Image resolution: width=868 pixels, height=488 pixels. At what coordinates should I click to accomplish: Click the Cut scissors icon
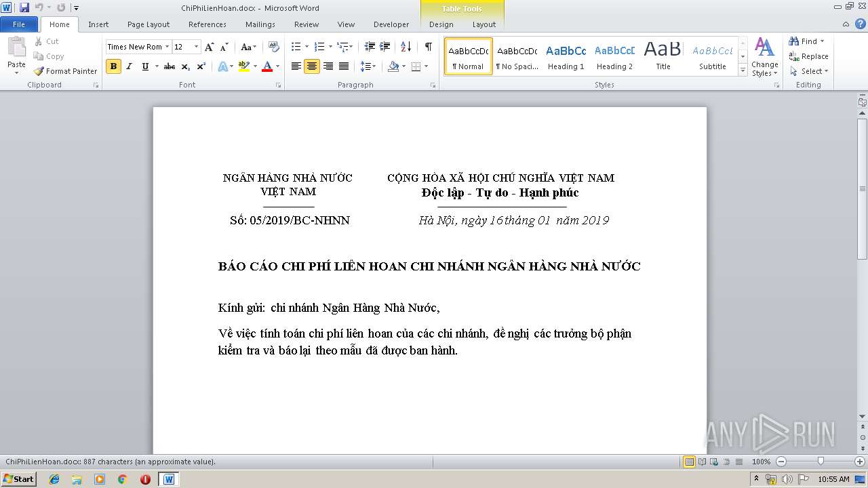pyautogui.click(x=39, y=41)
